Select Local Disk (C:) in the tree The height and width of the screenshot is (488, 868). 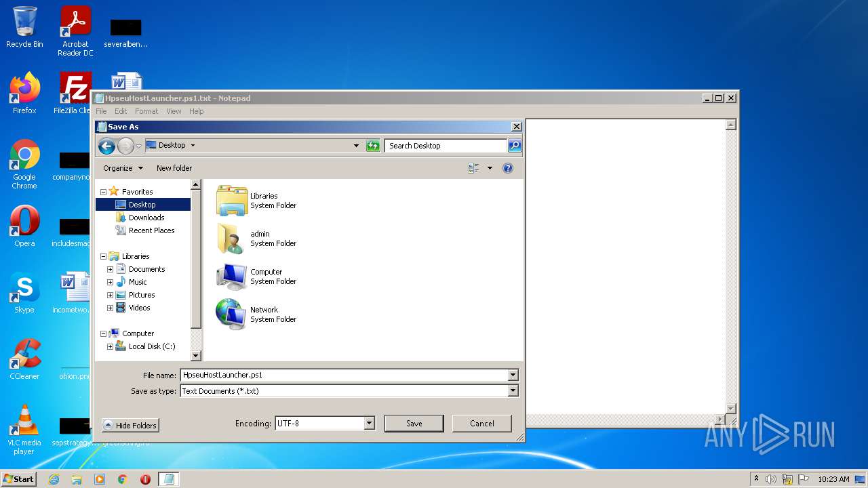(x=152, y=346)
